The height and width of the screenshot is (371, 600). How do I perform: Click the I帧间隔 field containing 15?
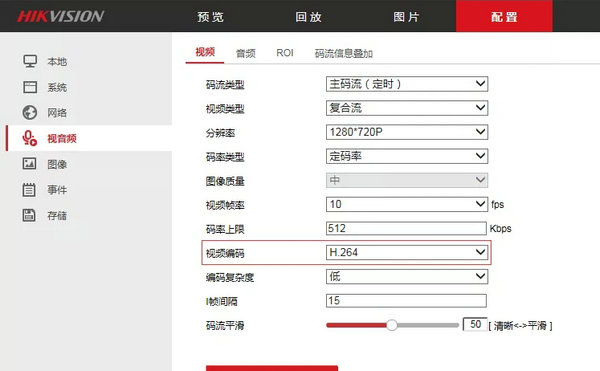[406, 301]
